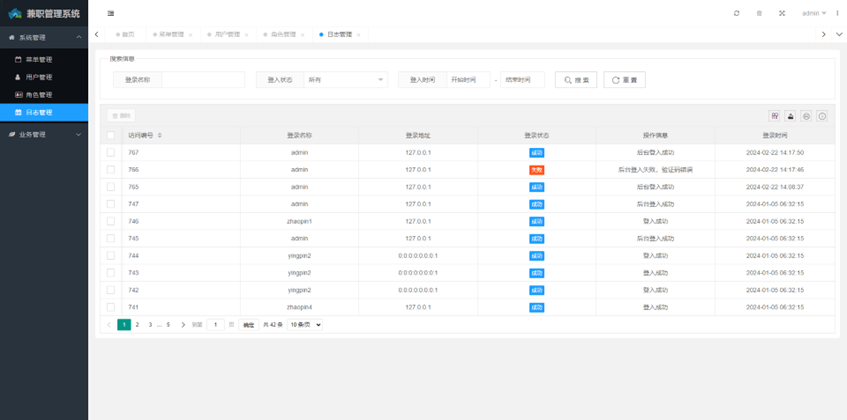Open the 10条/页 page size dropdown
Image resolution: width=847 pixels, height=420 pixels.
pyautogui.click(x=305, y=325)
